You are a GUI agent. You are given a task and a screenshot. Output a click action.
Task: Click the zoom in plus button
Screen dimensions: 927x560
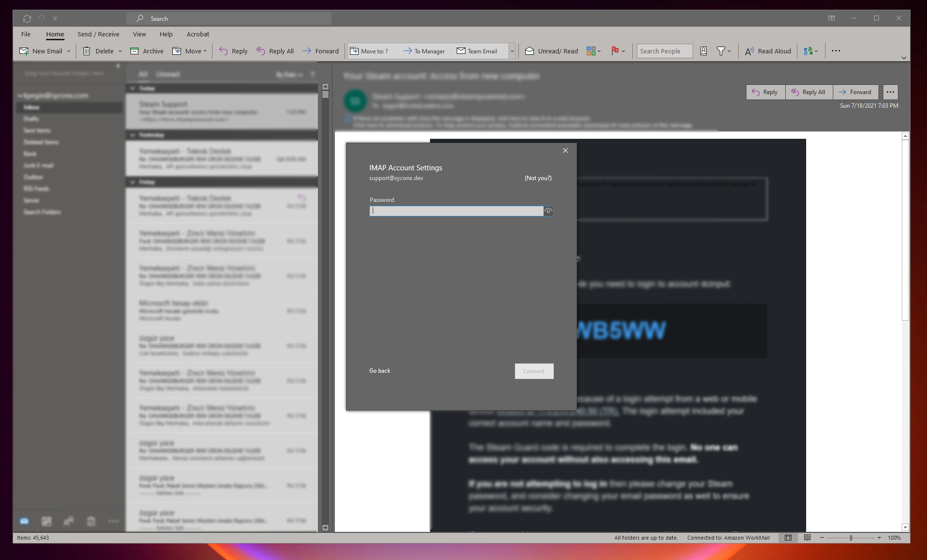[x=879, y=538]
